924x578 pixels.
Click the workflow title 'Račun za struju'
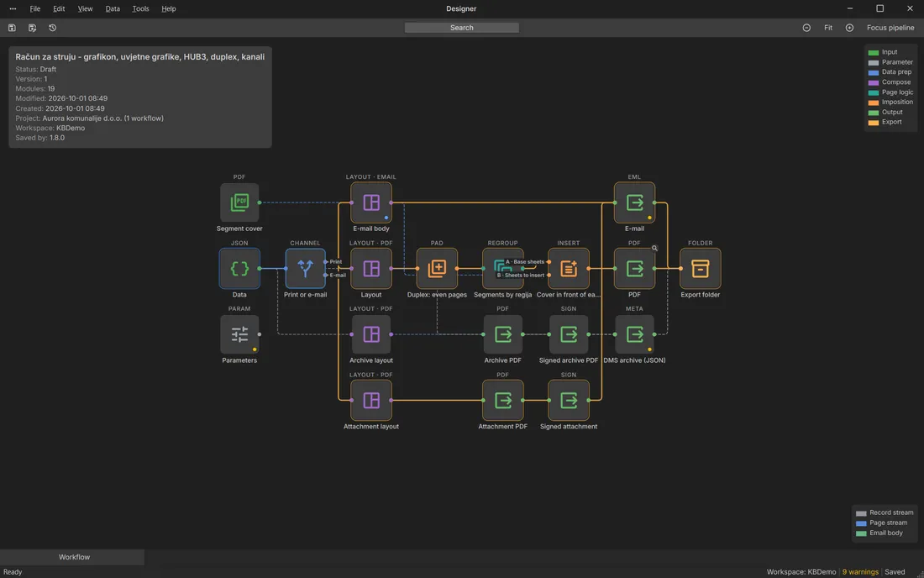point(139,56)
